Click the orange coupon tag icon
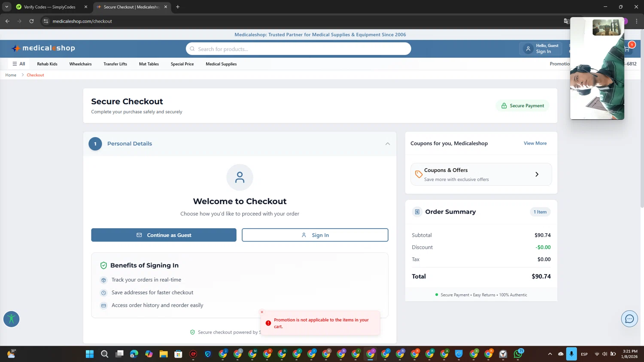This screenshot has width=644, height=362. [x=419, y=174]
